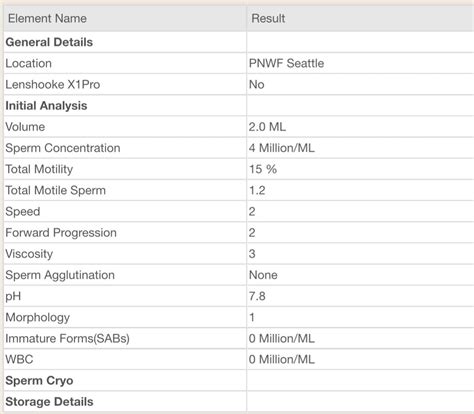
Task: Select the Location row label
Action: [x=28, y=63]
